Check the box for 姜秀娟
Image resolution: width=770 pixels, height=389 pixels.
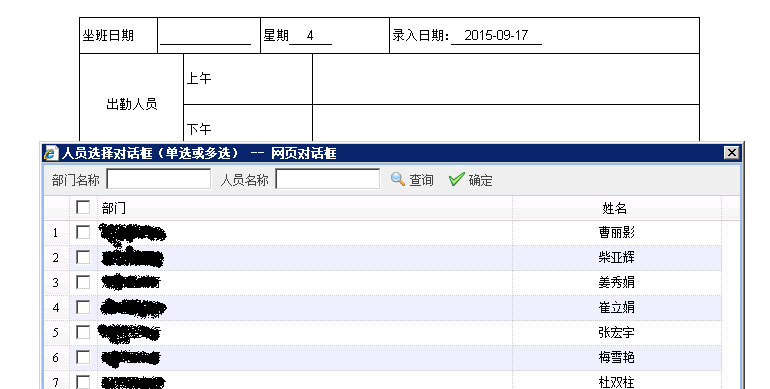pyautogui.click(x=83, y=282)
